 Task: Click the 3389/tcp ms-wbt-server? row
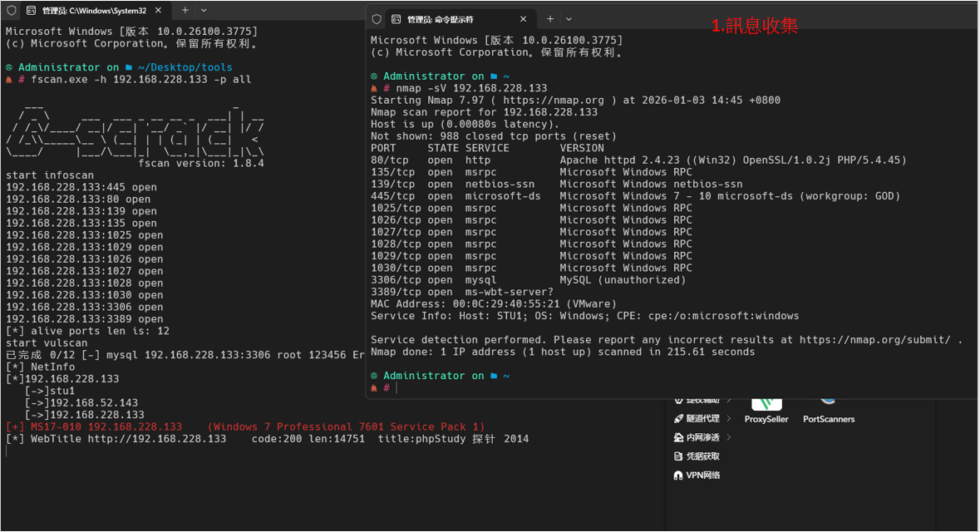[462, 292]
